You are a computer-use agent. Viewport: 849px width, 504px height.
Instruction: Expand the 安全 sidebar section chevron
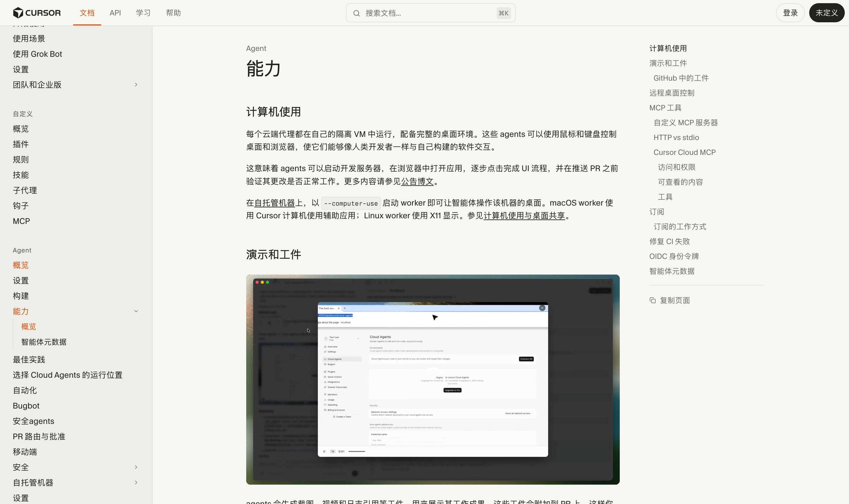(x=136, y=467)
